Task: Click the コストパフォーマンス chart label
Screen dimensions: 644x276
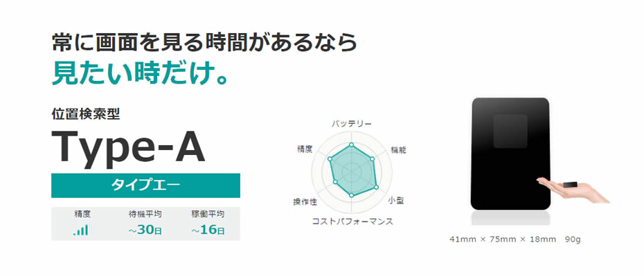Action: [x=352, y=221]
